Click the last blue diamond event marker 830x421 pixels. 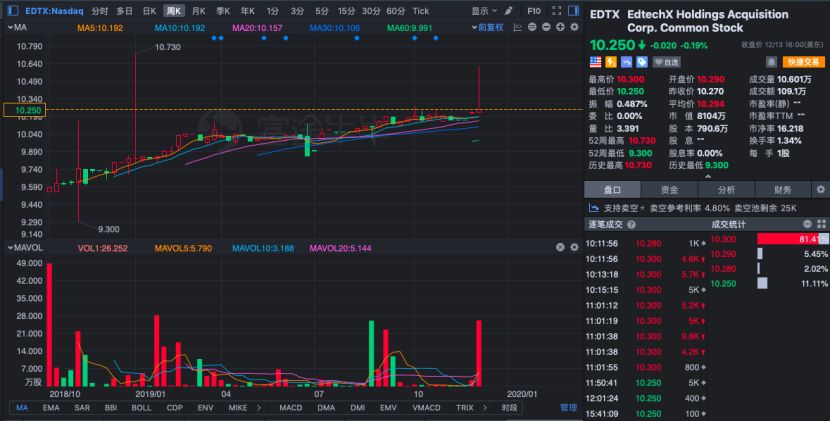coord(436,38)
